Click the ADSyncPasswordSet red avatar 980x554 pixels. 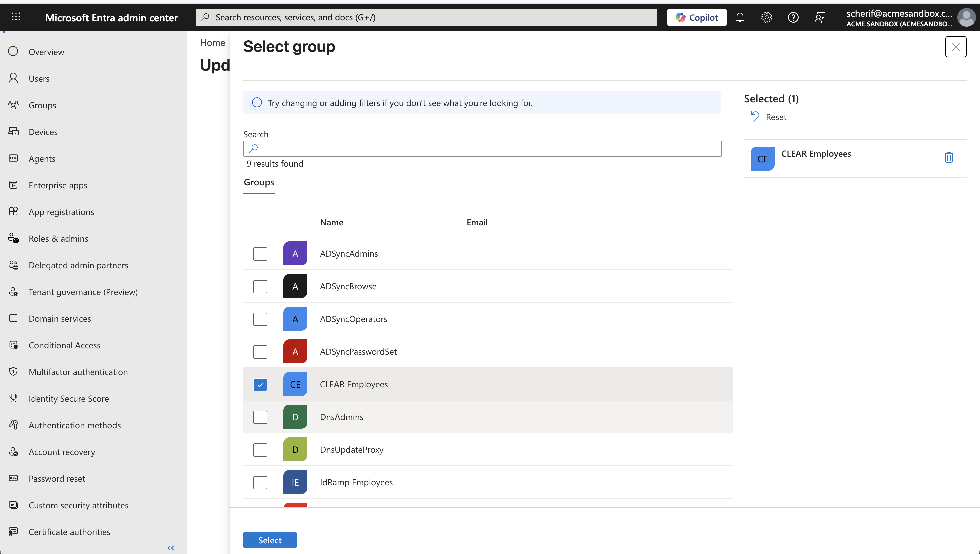pos(295,352)
